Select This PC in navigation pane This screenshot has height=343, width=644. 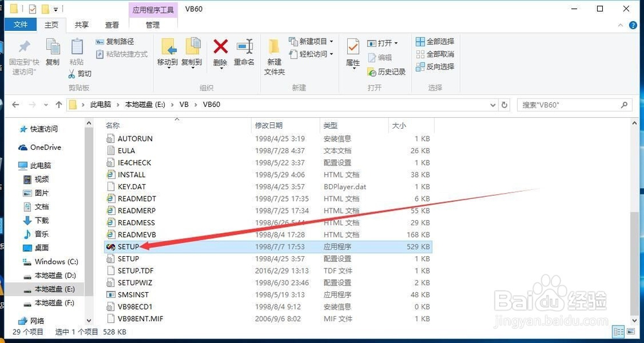pos(35,166)
